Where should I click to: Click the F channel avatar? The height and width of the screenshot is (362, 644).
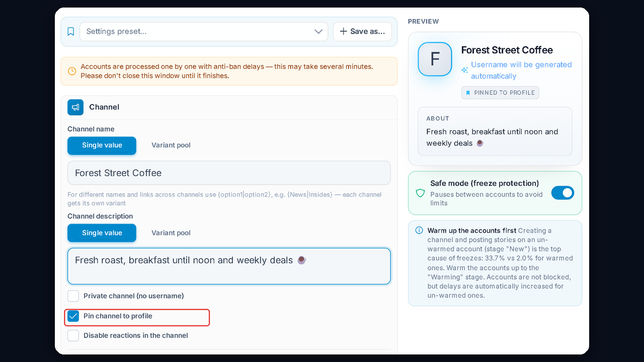(x=435, y=59)
